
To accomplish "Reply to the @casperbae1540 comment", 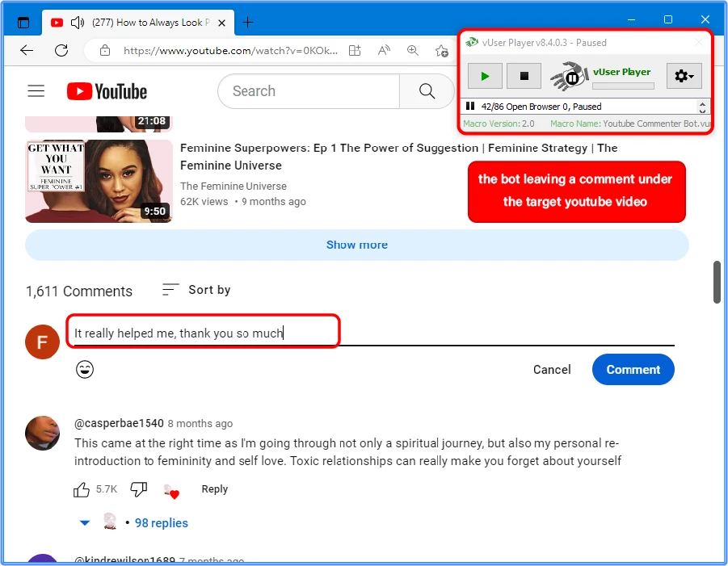I will (214, 489).
